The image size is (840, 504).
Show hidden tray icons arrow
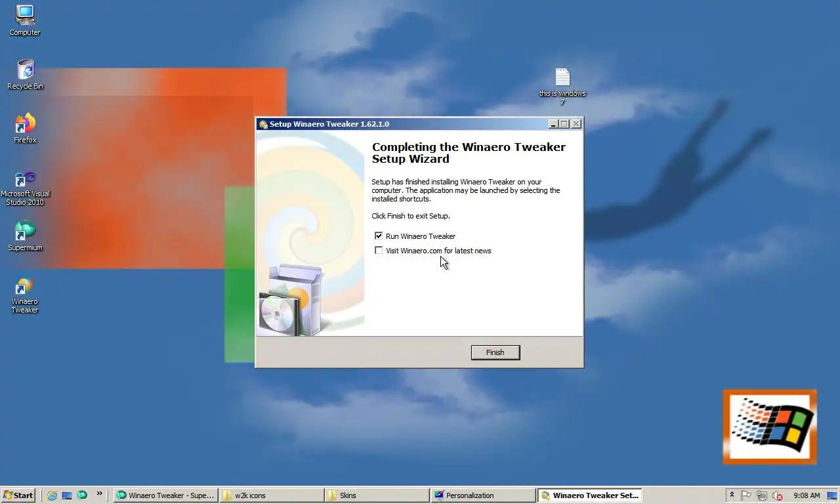732,495
